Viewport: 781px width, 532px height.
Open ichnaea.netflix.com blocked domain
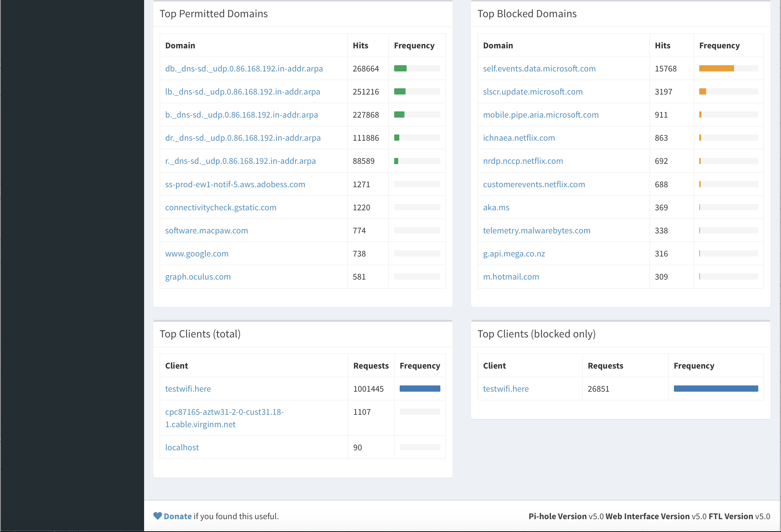tap(519, 138)
